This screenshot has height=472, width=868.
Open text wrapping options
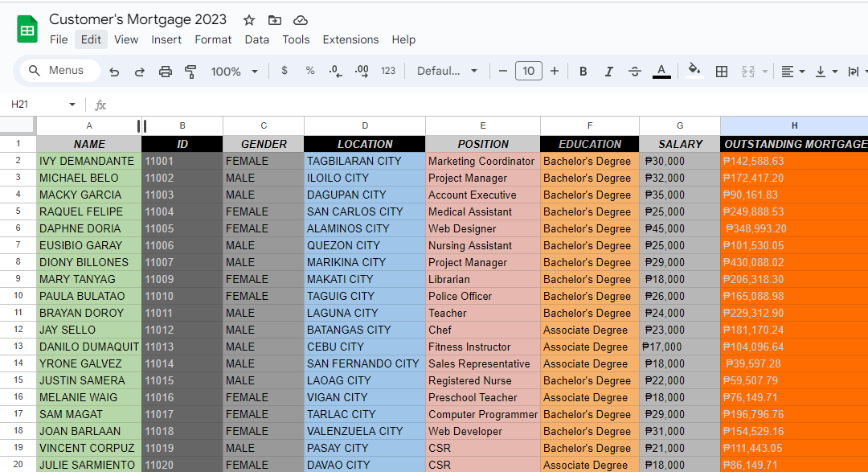pyautogui.click(x=854, y=72)
